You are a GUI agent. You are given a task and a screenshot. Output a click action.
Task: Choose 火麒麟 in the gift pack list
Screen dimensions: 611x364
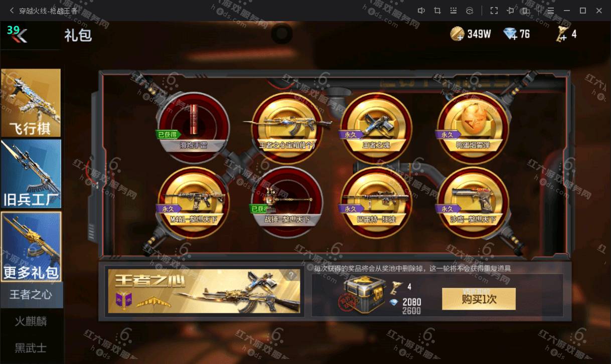click(x=31, y=321)
